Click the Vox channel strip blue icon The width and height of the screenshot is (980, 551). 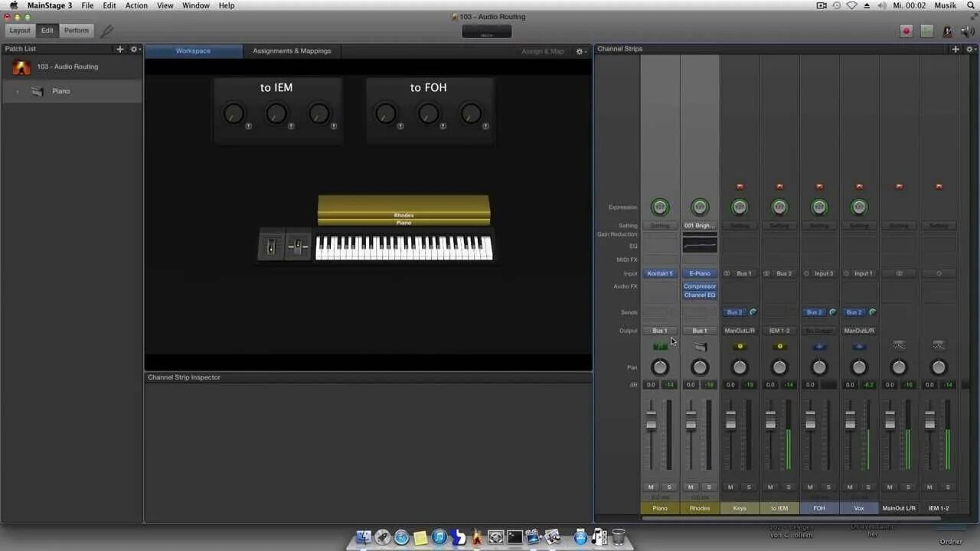tap(859, 347)
